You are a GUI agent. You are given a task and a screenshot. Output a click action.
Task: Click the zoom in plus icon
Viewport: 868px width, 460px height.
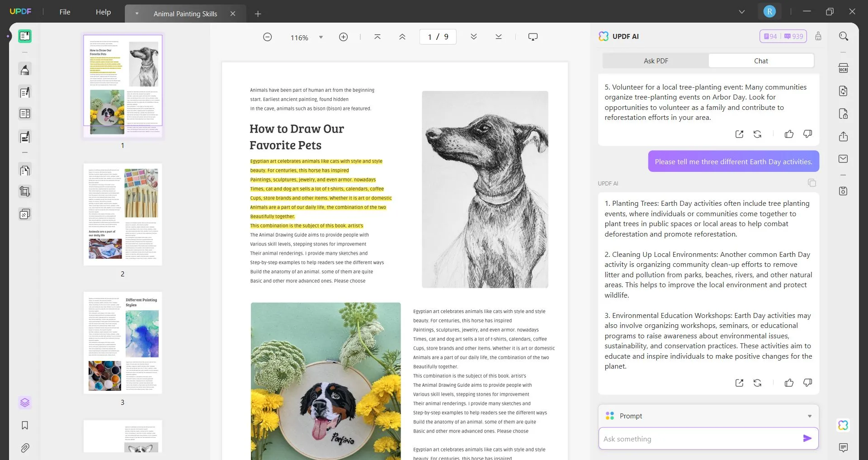pos(344,37)
